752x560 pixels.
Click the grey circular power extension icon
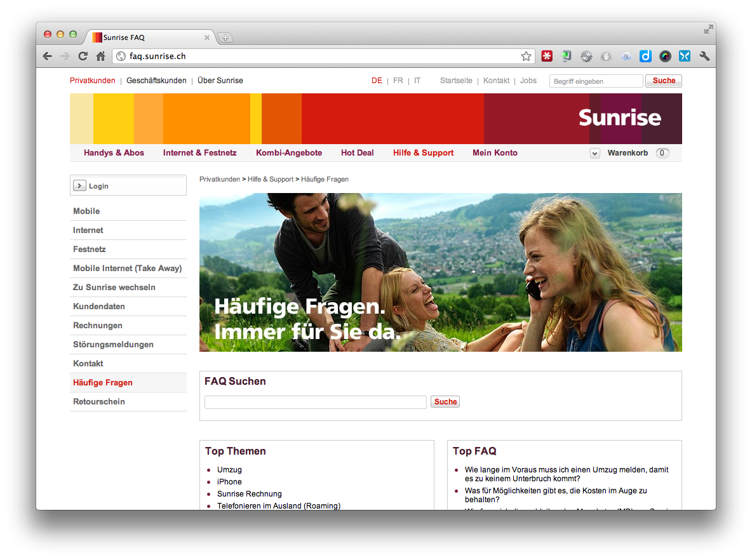(606, 57)
